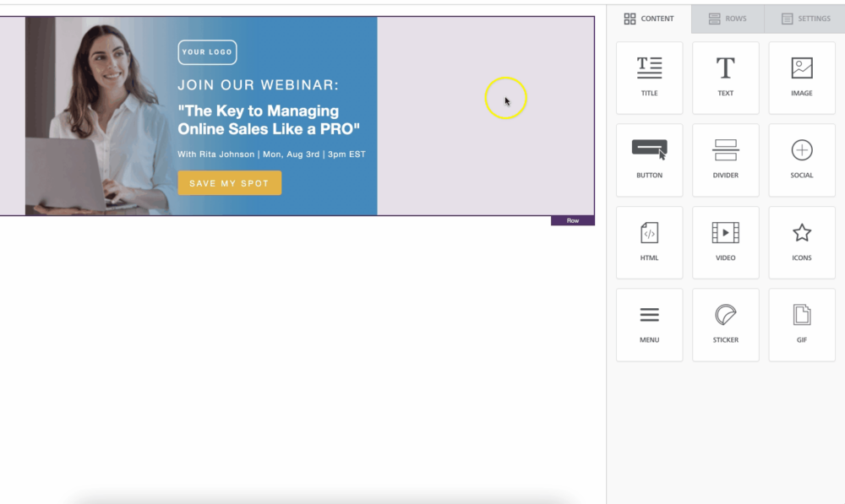This screenshot has height=504, width=845.
Task: Select the Button content block
Action: pos(649,160)
